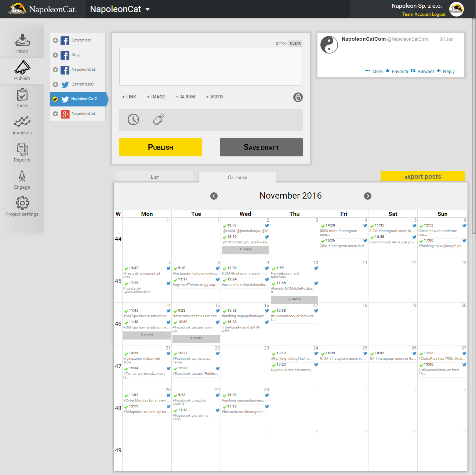Open the 12:07 post on November 2
The image size is (476, 475).
coord(245,228)
